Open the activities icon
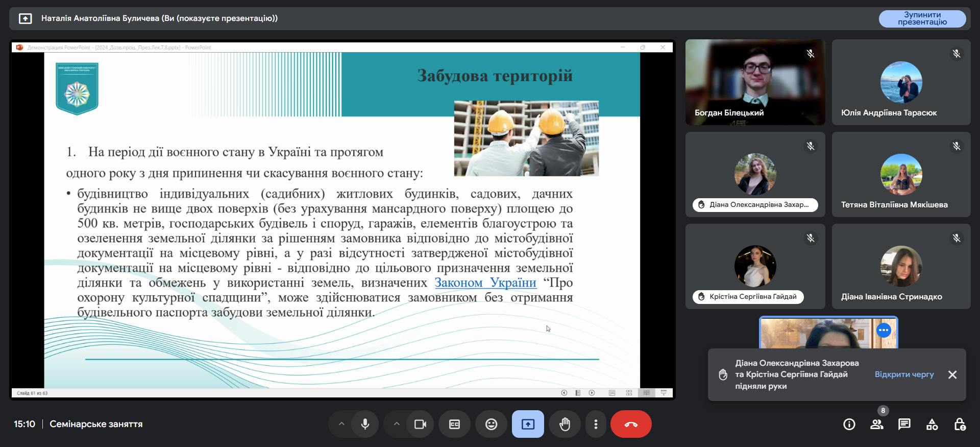Viewport: 980px width, 447px height. click(x=932, y=424)
